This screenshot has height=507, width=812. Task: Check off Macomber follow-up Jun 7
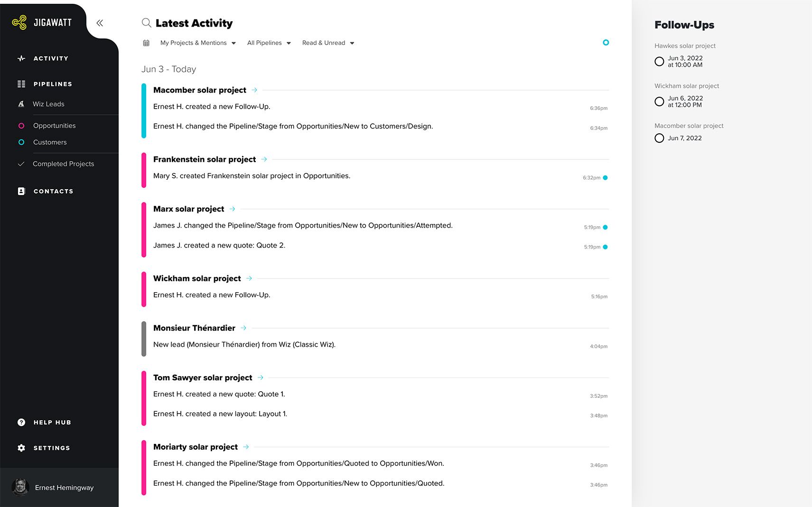[659, 138]
